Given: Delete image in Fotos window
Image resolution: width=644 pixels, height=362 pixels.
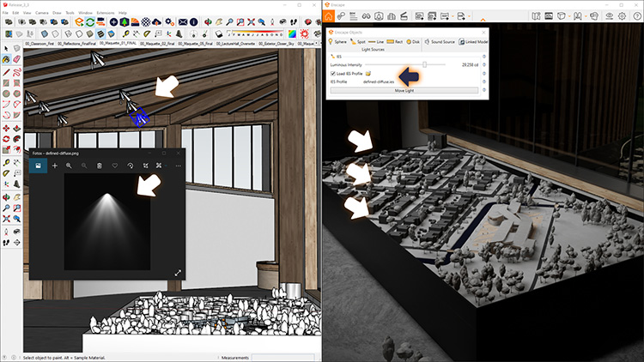Looking at the screenshot, I should 99,166.
